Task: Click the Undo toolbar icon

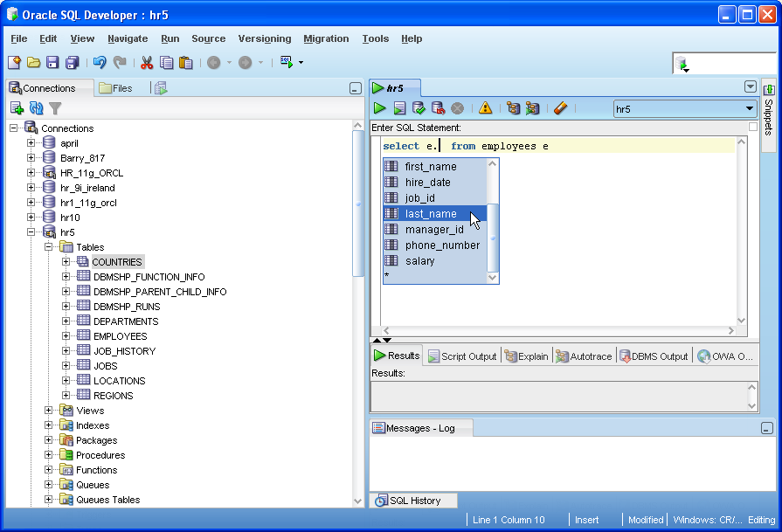Action: (100, 62)
